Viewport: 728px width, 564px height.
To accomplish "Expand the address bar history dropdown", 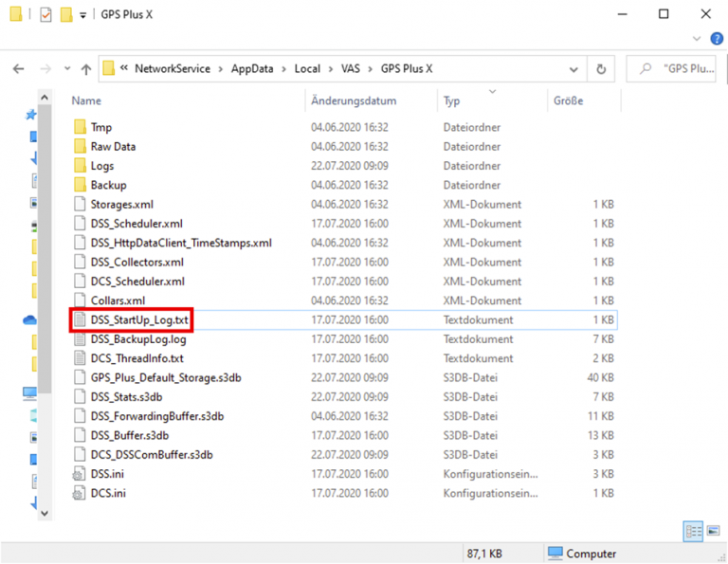I will 574,69.
